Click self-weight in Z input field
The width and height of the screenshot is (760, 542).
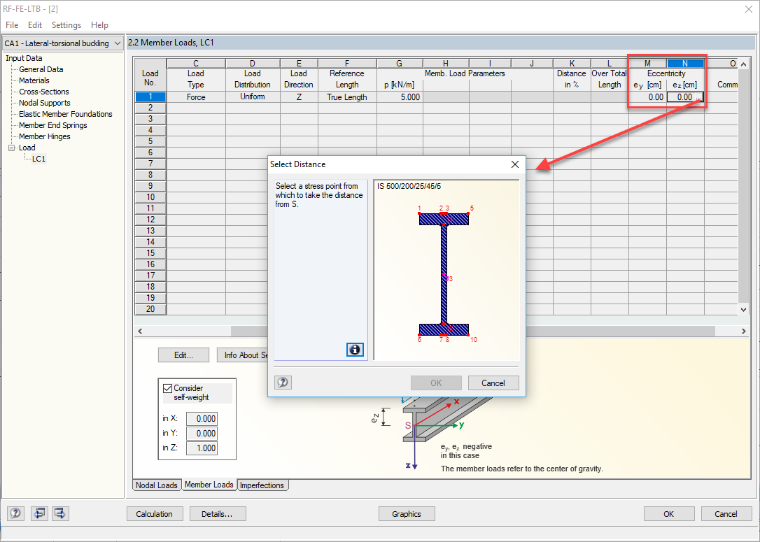[x=202, y=448]
